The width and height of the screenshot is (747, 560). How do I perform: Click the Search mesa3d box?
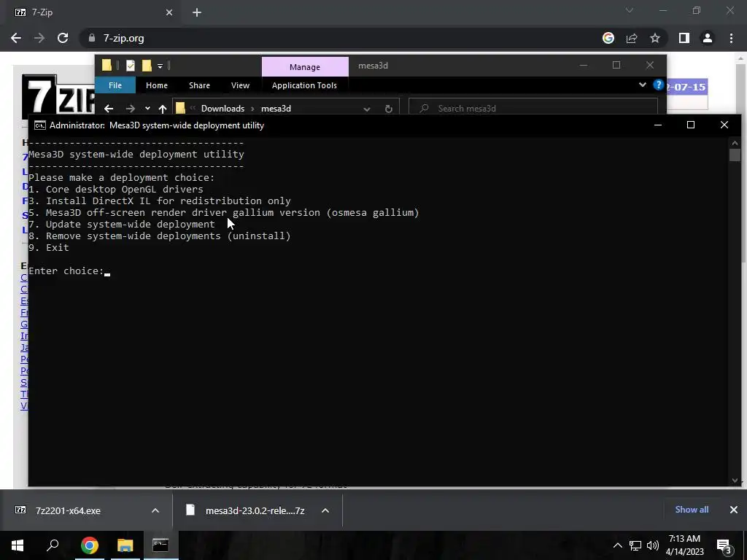tap(533, 109)
